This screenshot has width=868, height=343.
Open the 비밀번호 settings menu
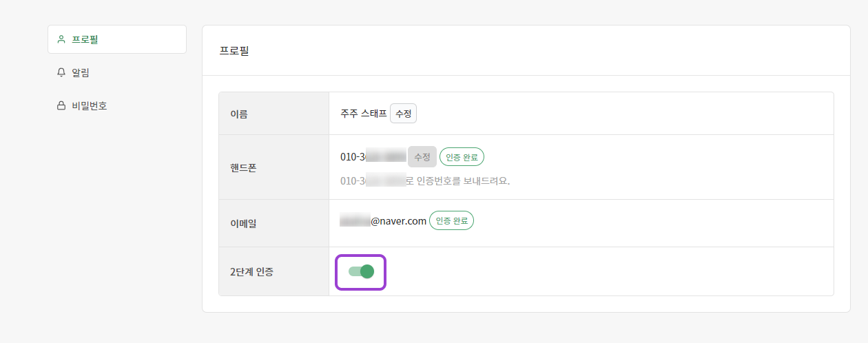(89, 106)
